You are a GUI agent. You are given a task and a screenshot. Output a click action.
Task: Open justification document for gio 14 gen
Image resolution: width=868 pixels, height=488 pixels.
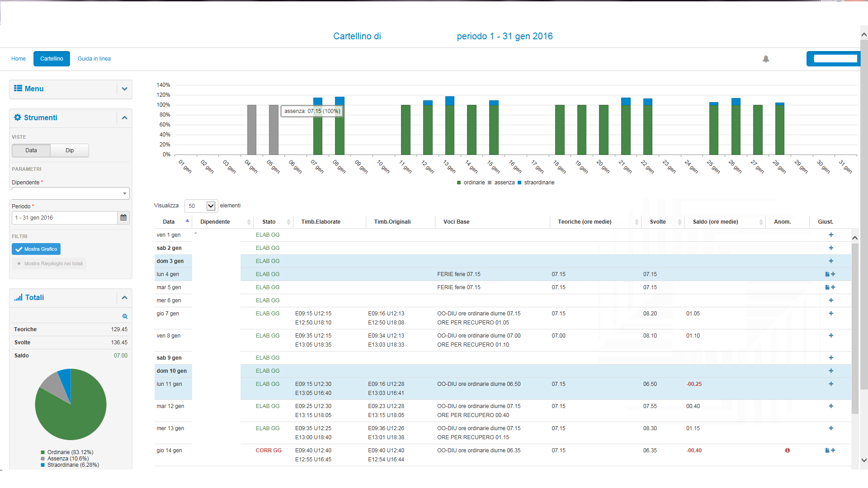click(827, 450)
